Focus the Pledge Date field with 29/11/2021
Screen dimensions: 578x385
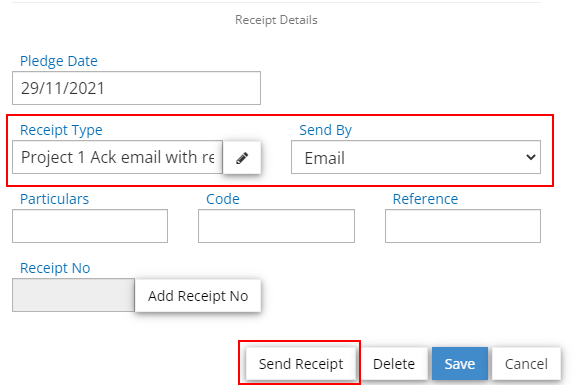pyautogui.click(x=136, y=88)
